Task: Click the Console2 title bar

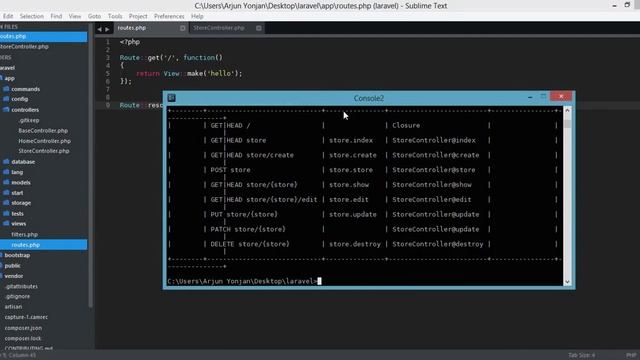Action: 369,98
